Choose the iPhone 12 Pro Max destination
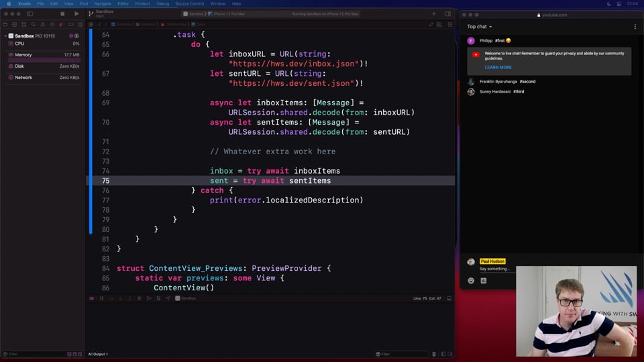644x362 pixels. tap(227, 14)
